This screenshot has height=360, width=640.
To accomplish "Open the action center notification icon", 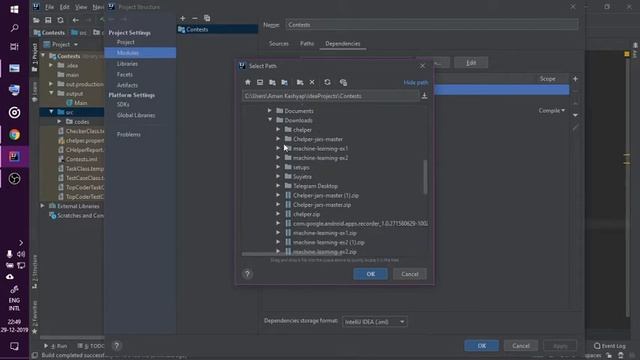I will click(14, 347).
